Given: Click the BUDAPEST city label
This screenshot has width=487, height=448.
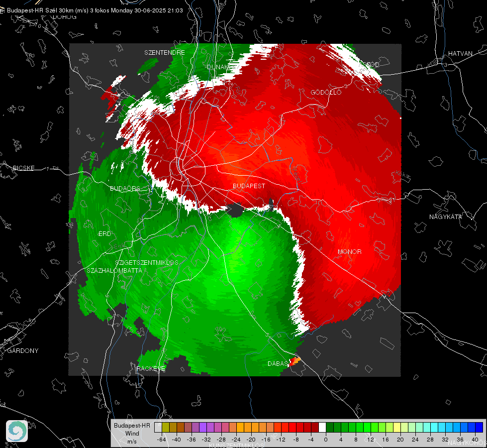Looking at the screenshot, I should coord(249,186).
